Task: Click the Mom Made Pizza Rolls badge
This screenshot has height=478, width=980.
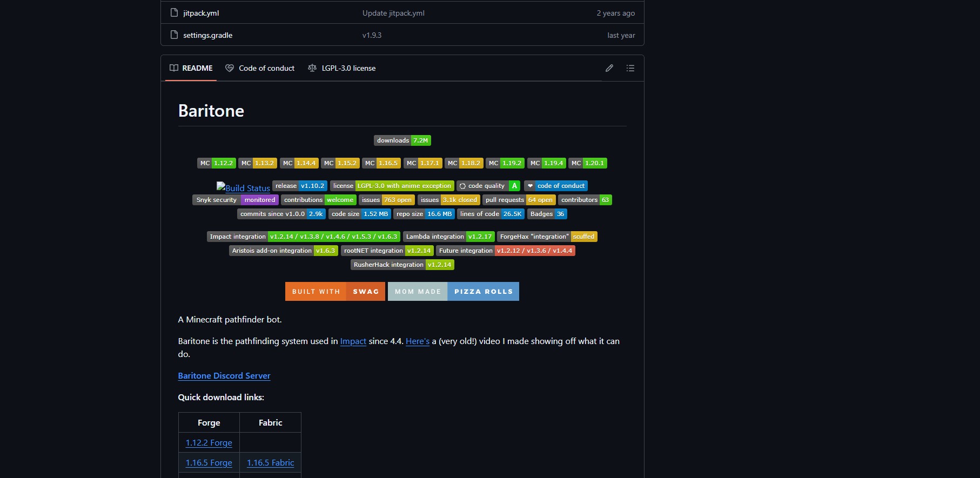Action: 453,292
